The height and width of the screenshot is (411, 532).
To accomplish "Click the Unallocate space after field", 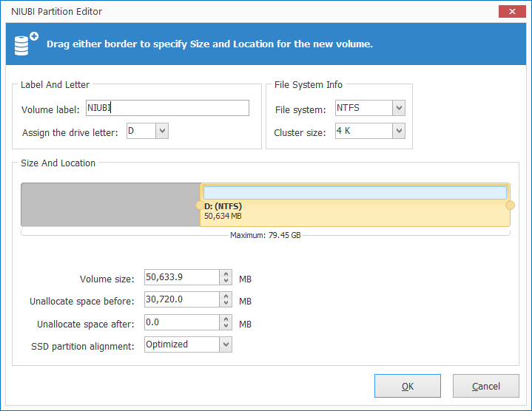I will [182, 322].
